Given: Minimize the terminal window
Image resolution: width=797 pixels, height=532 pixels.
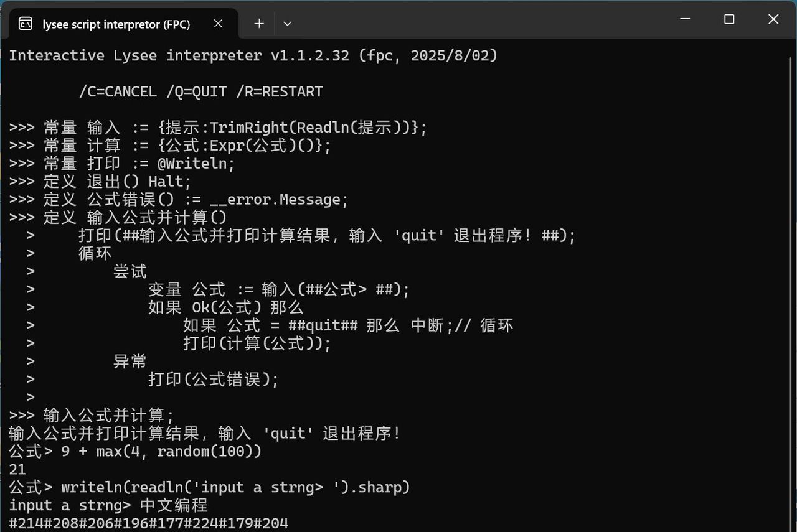Looking at the screenshot, I should point(686,19).
